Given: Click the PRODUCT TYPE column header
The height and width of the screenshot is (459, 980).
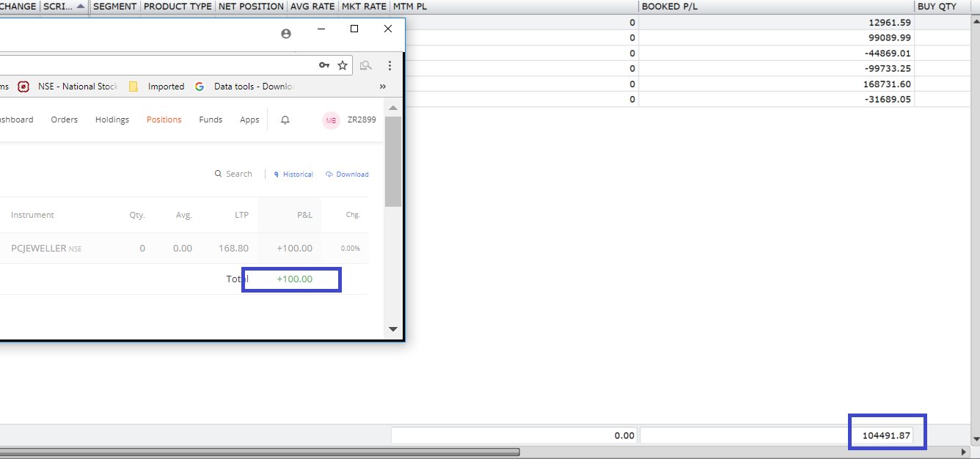Looking at the screenshot, I should pos(177,6).
